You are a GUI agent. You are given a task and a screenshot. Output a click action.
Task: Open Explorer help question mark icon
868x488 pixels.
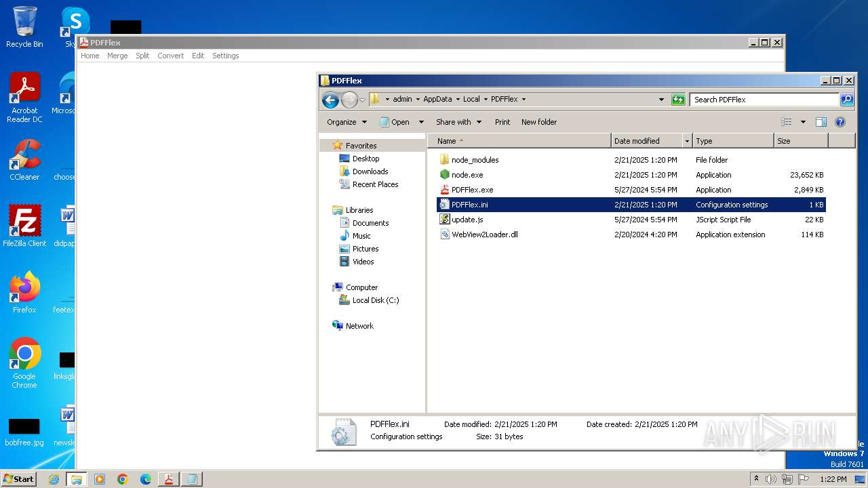pos(840,122)
